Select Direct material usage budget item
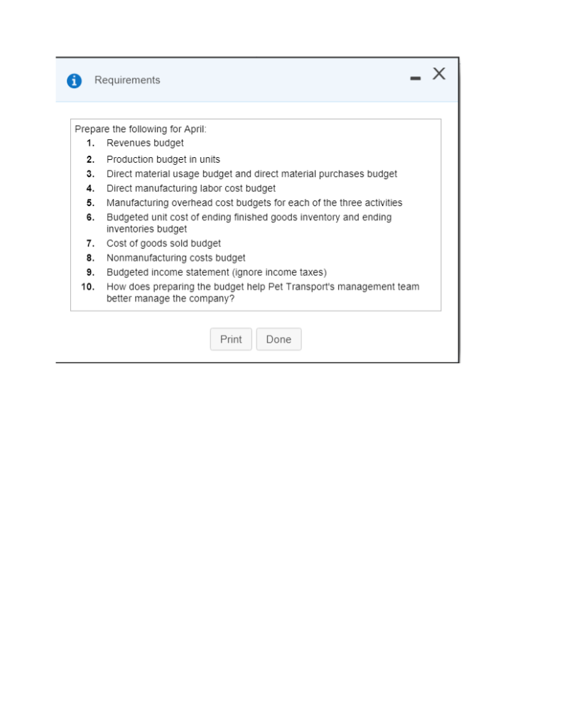 click(252, 173)
